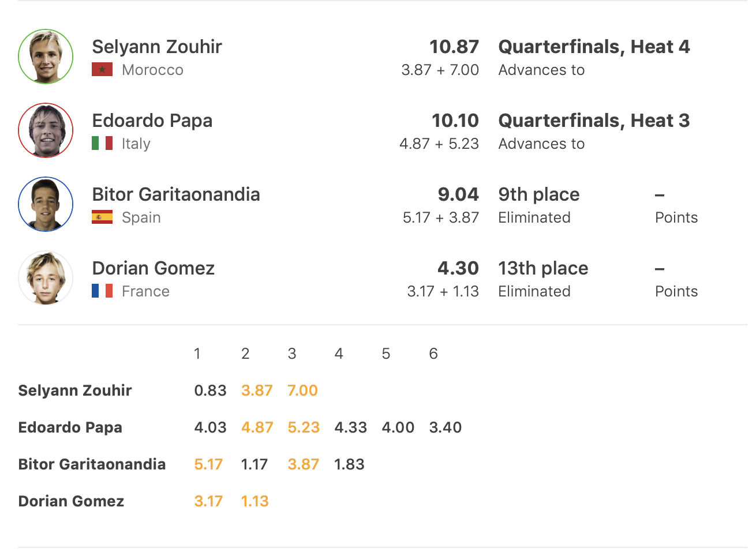Image resolution: width=756 pixels, height=556 pixels.
Task: Click Dorian Gomez's 3.17 wave score
Action: 208,501
